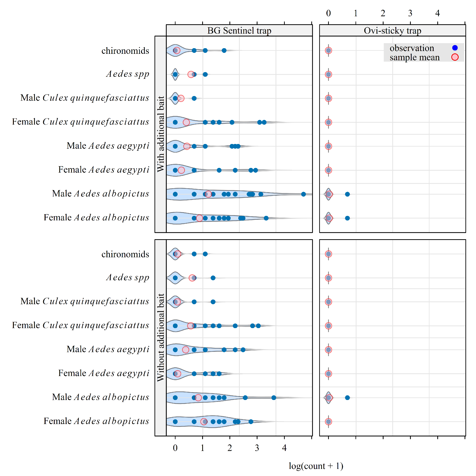Click the "Without additional bait" vertical strip label
Image resolution: width=476 pixels, height=476 pixels.
coord(161,338)
